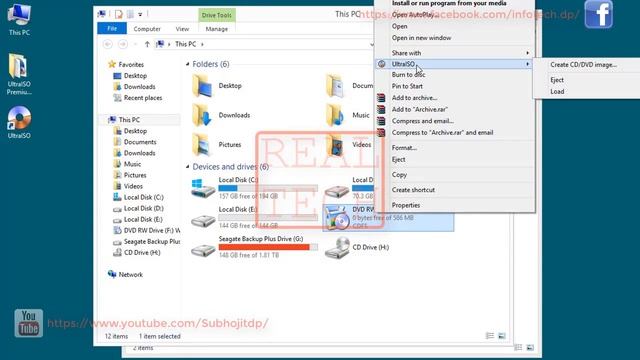Select Local Disk (C:) drive icon
This screenshot has height=360, width=640.
coord(203,189)
